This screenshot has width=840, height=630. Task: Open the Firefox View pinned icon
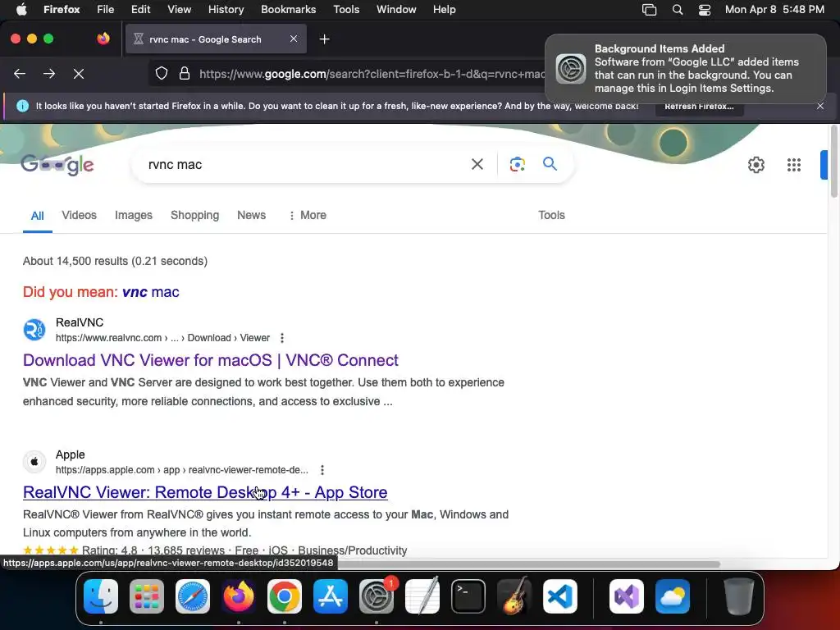103,39
